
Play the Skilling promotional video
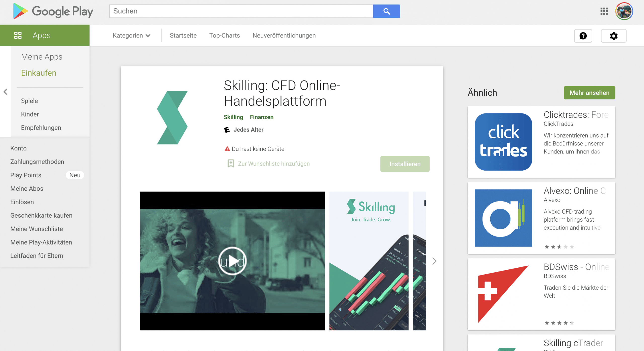pos(233,261)
